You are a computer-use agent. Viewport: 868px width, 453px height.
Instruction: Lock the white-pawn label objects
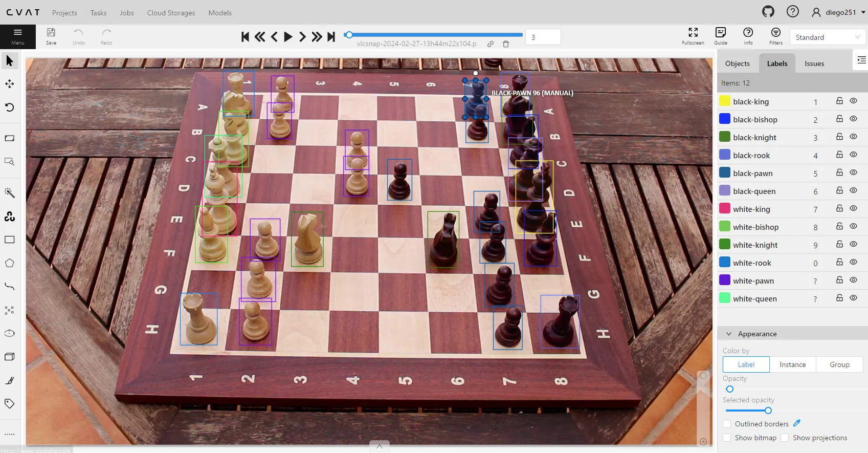839,280
